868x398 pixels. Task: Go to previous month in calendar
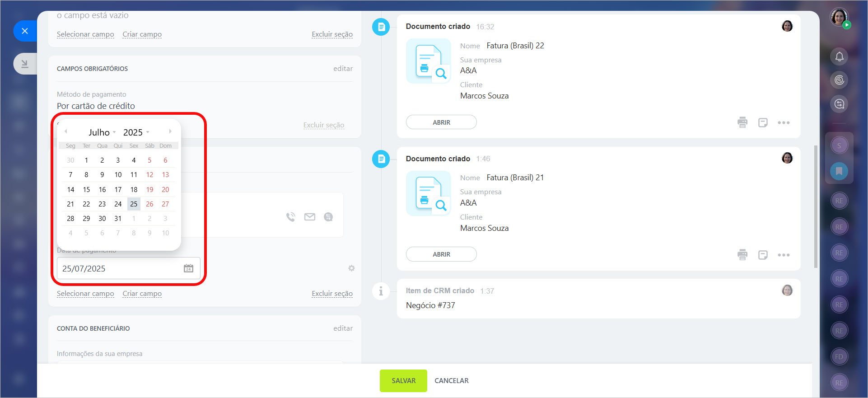[x=66, y=131]
